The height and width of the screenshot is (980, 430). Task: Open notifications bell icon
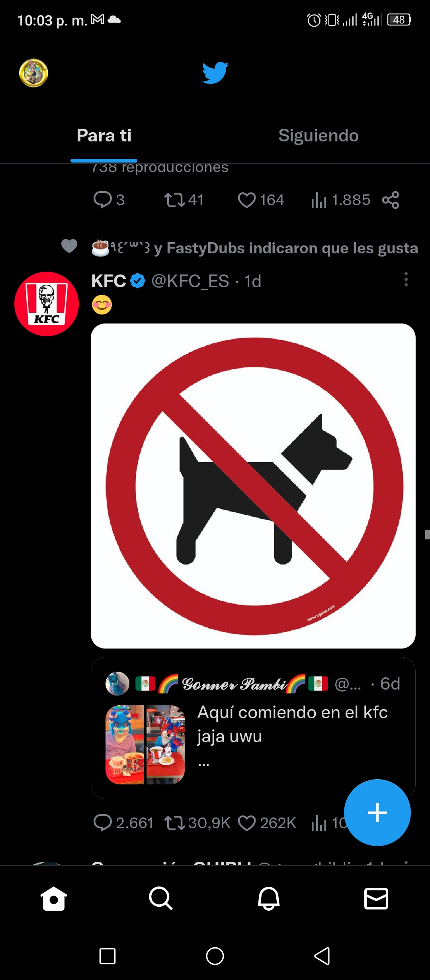click(269, 898)
